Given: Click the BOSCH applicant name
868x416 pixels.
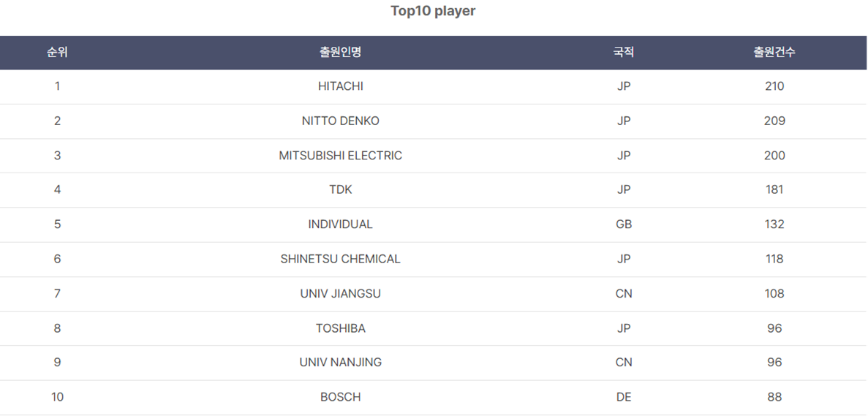Looking at the screenshot, I should (340, 397).
